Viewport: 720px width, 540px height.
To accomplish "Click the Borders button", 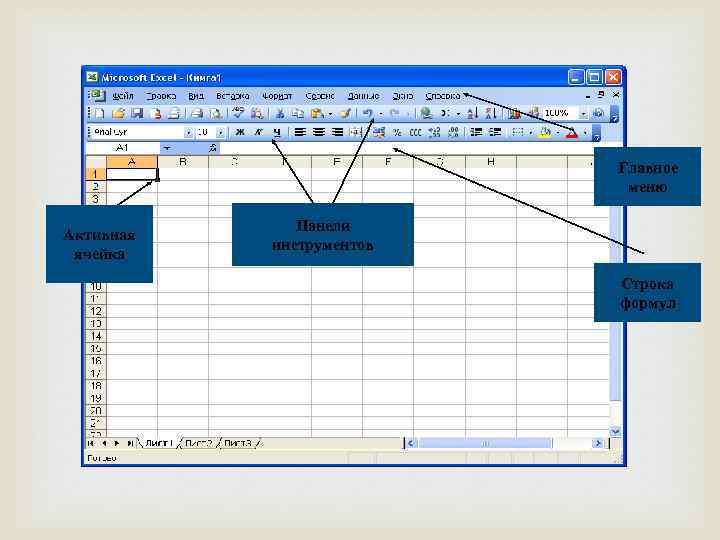I will pyautogui.click(x=518, y=133).
